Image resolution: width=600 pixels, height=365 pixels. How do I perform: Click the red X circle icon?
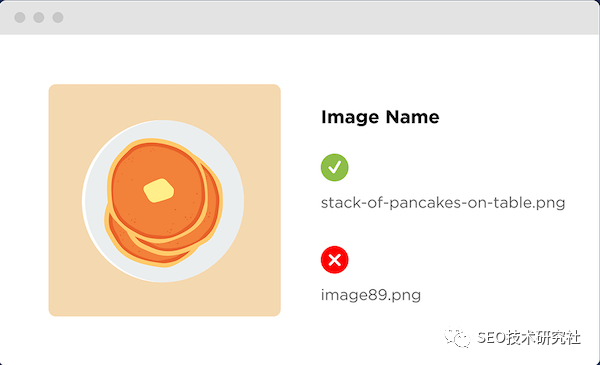[334, 260]
